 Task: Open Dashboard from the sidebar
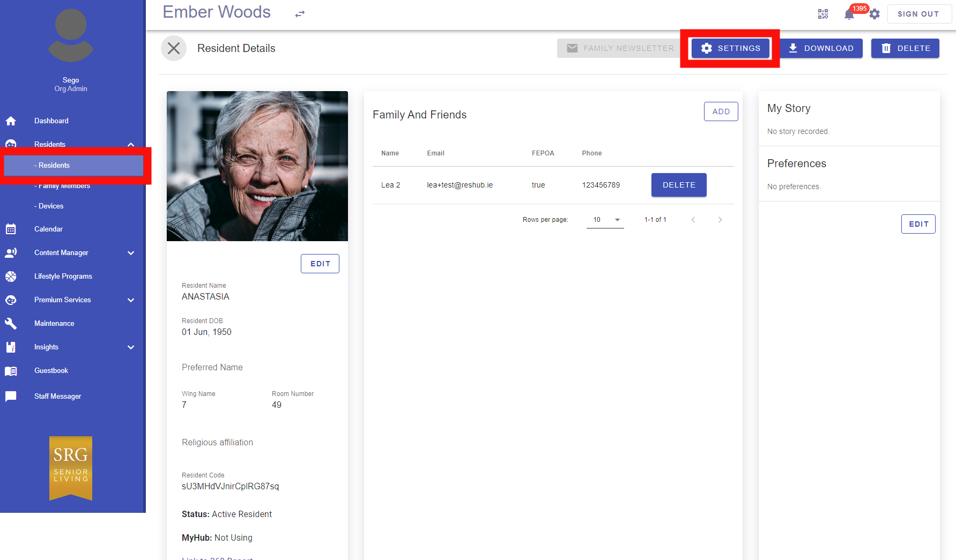click(x=51, y=121)
